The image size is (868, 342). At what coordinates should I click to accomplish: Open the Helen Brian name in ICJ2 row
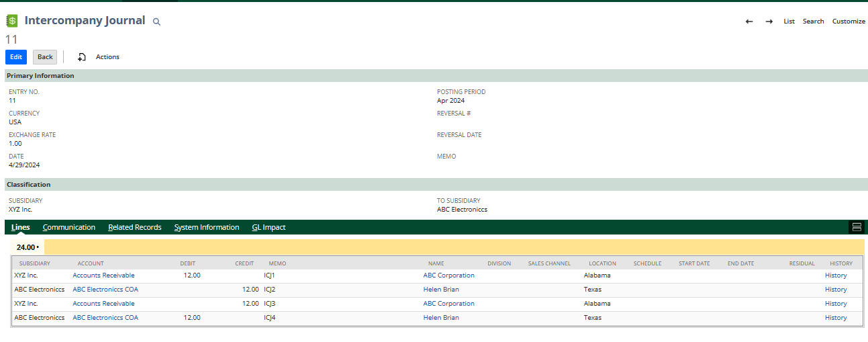coord(441,290)
